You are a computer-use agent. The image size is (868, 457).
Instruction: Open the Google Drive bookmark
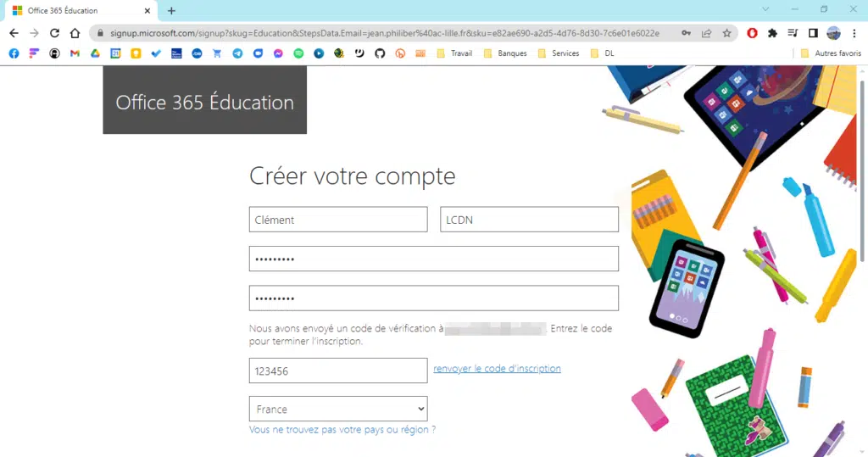click(x=95, y=53)
